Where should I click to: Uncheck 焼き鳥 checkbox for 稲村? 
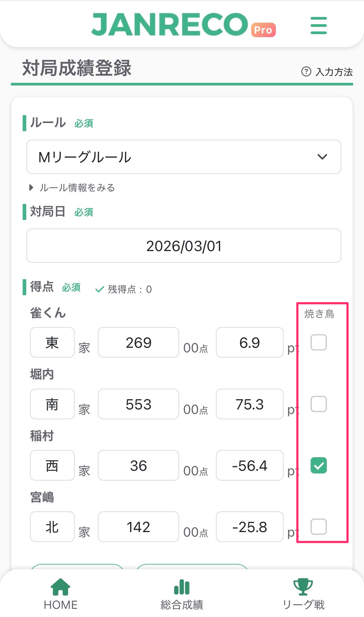point(318,465)
